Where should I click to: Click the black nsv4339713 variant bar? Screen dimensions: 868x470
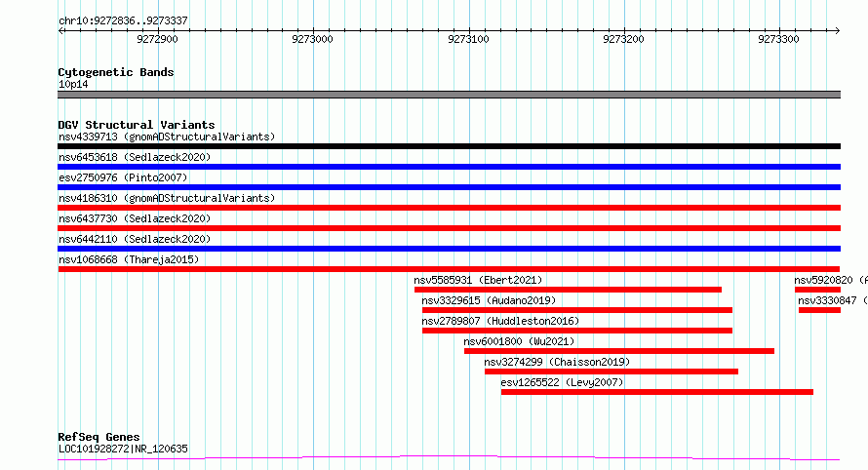tap(449, 146)
